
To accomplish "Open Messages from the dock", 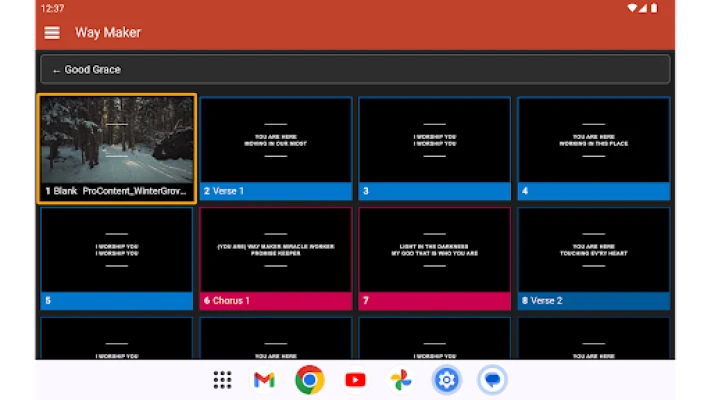I will (x=492, y=380).
